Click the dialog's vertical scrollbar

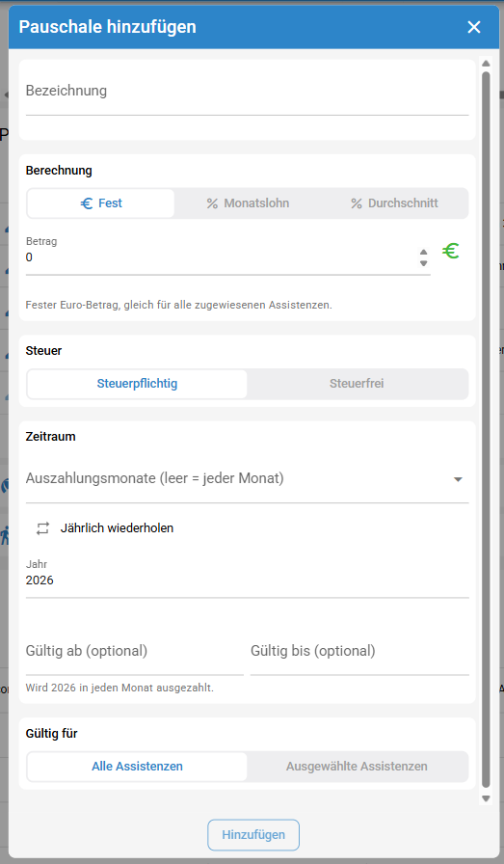[486, 430]
